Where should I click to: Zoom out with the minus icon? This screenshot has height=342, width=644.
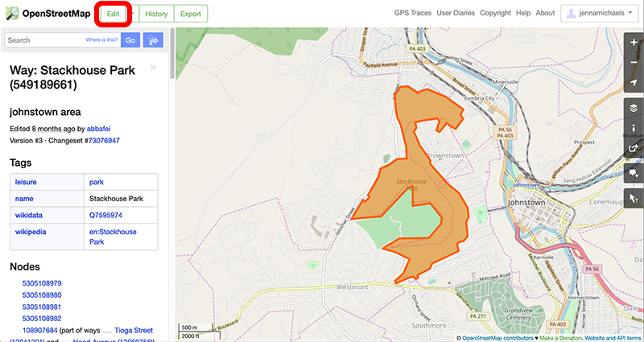[x=634, y=63]
